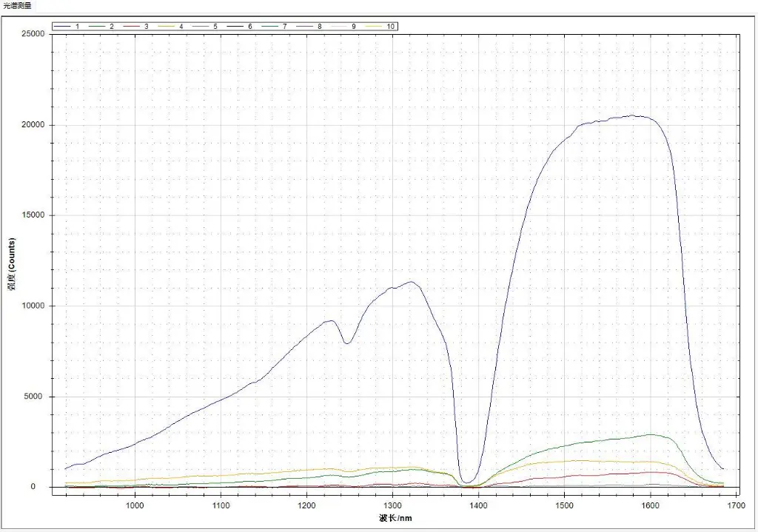Click the 1400 x-axis tick label
This screenshot has height=532, width=758.
click(x=479, y=505)
